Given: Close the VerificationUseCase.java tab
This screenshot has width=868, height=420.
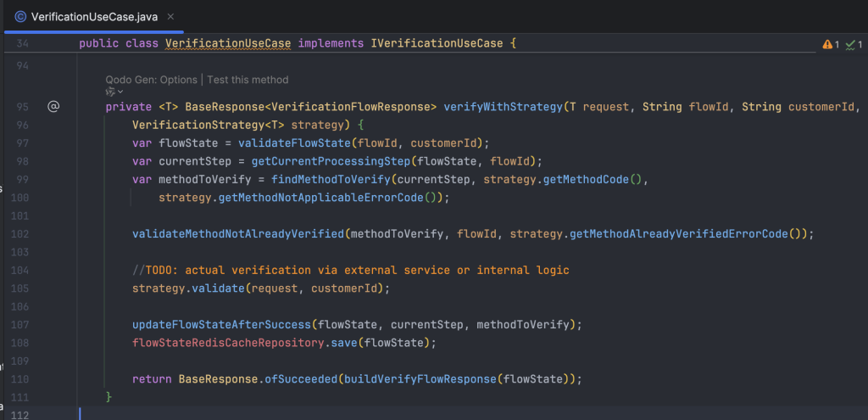Looking at the screenshot, I should [171, 17].
